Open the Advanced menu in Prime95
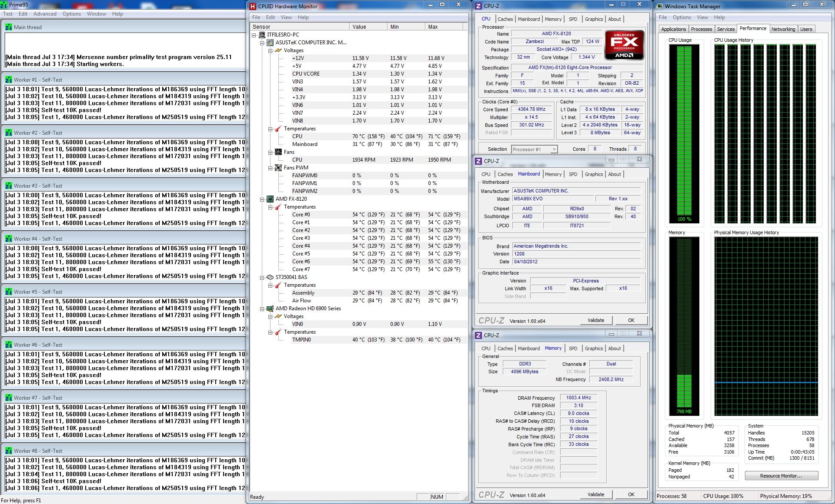The width and height of the screenshot is (835, 504). (x=45, y=14)
